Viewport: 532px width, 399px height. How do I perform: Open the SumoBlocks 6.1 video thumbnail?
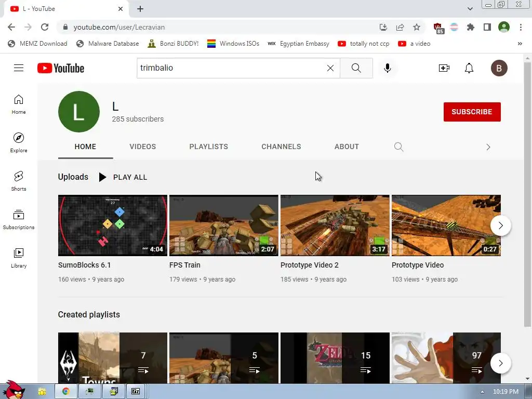113,225
